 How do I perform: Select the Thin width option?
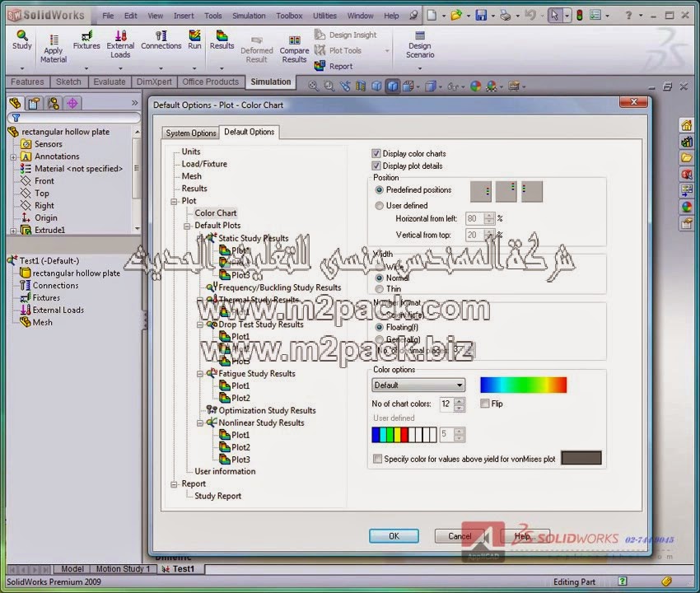pos(380,289)
